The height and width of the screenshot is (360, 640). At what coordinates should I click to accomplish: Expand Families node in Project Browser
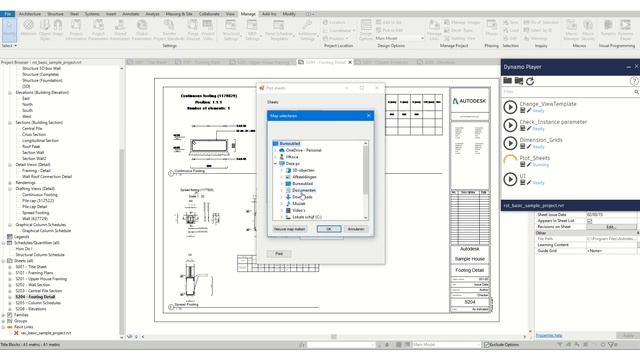tap(4, 315)
